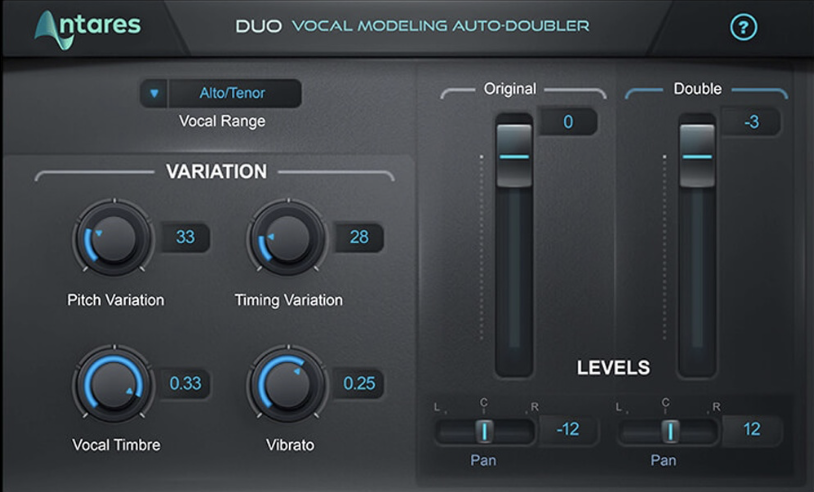The height and width of the screenshot is (492, 814).
Task: Click the VARIATION section heading
Action: tap(216, 172)
